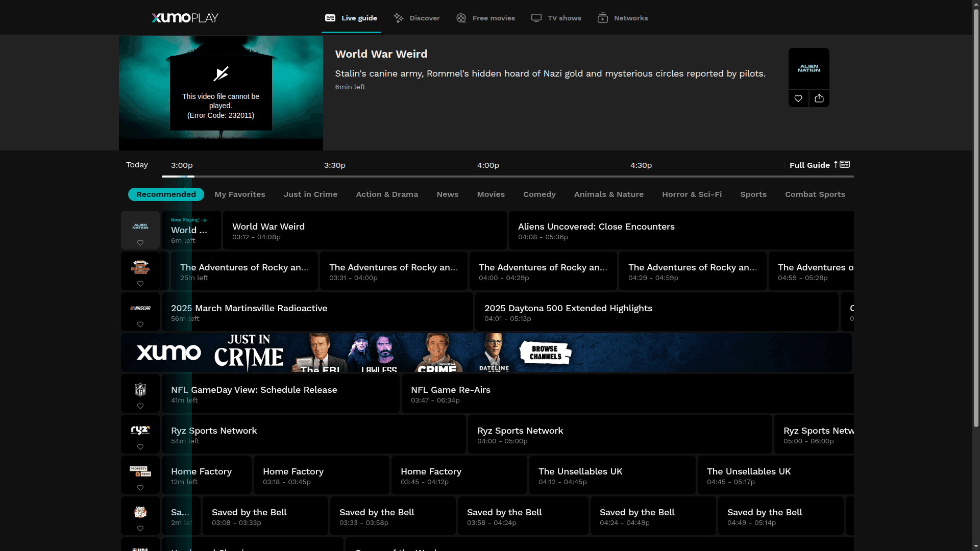The width and height of the screenshot is (980, 551).
Task: Filter guide by Just in Crime
Action: click(x=310, y=194)
